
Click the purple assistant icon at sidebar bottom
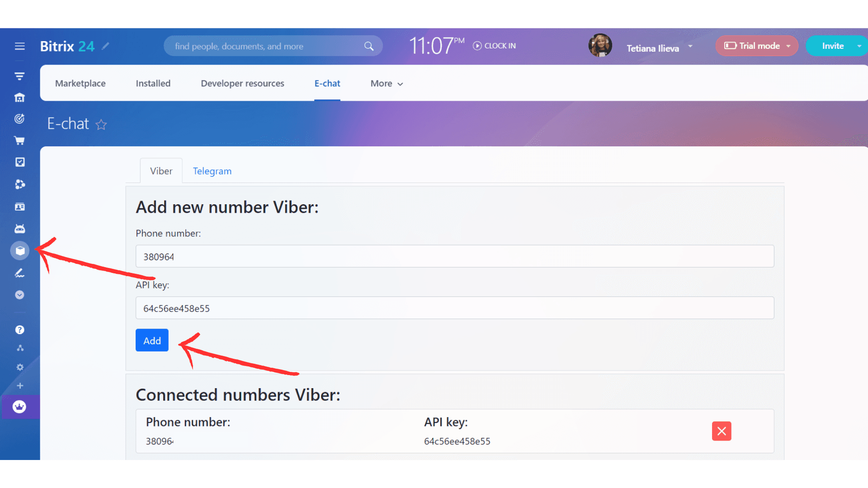coord(19,407)
